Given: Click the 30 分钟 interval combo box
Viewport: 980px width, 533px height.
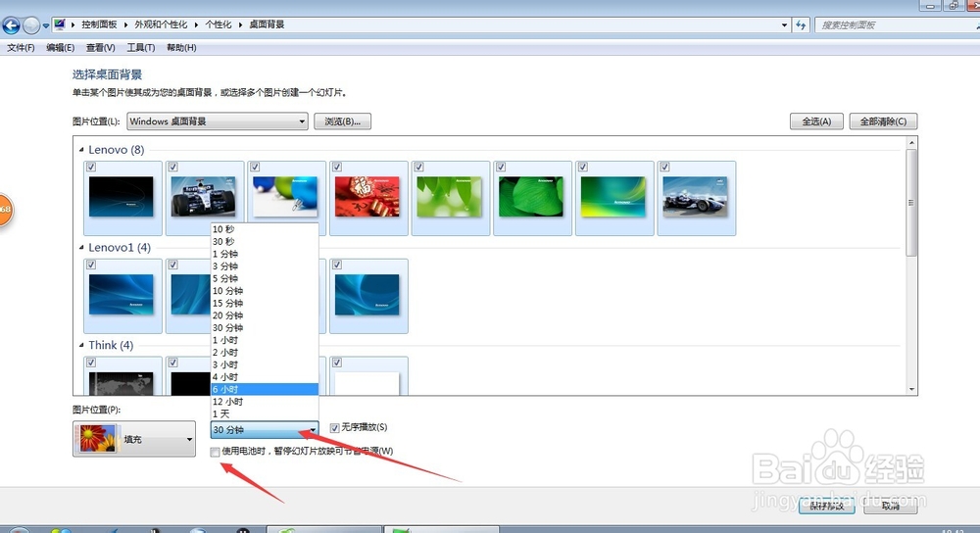Looking at the screenshot, I should point(265,430).
